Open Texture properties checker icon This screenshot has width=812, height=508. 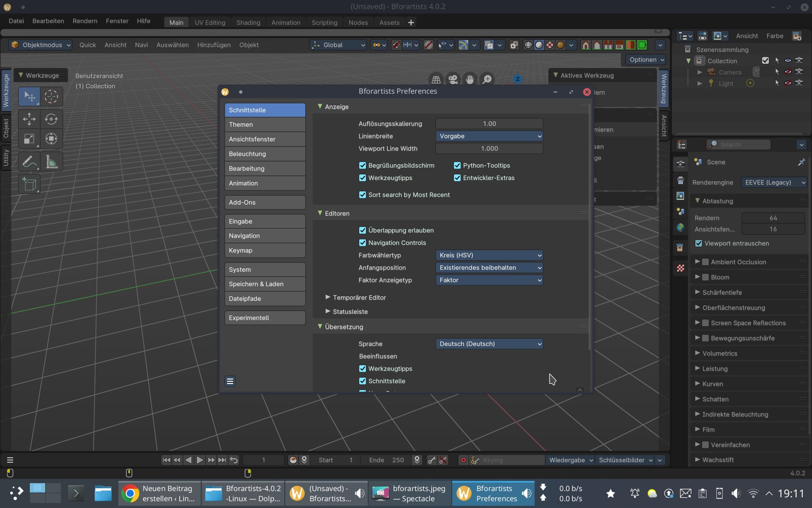[x=680, y=268]
